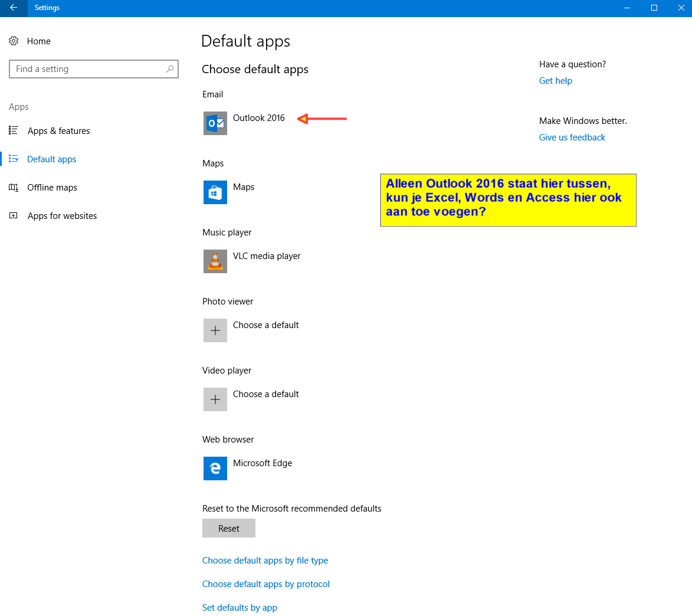Go to Offline maps settings

(x=52, y=188)
